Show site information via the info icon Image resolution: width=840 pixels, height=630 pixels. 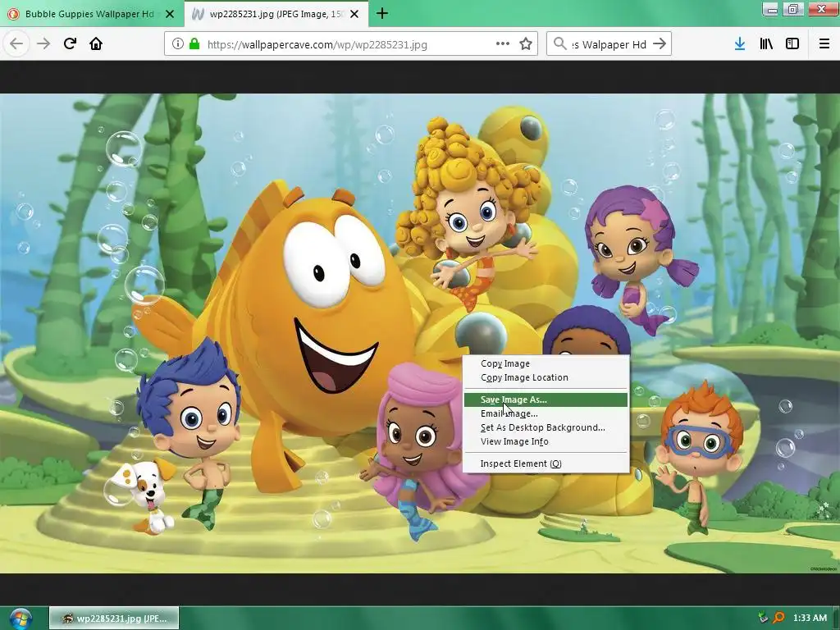(178, 44)
